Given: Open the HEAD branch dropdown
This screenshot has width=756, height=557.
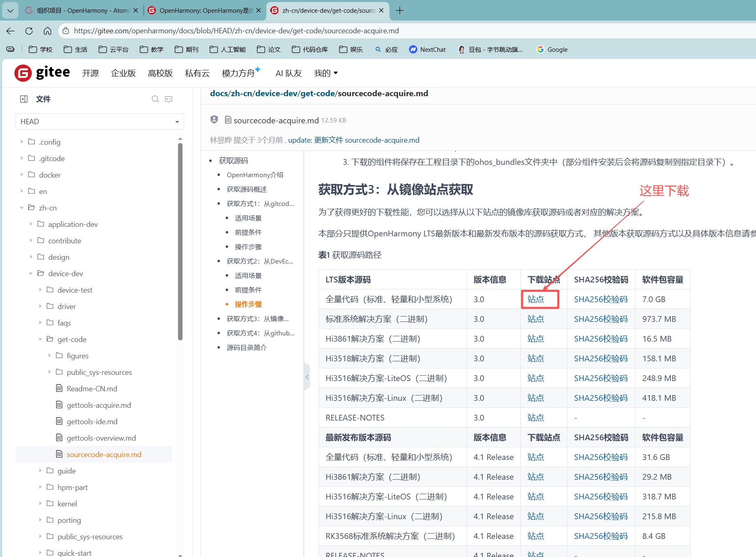Looking at the screenshot, I should tap(100, 122).
